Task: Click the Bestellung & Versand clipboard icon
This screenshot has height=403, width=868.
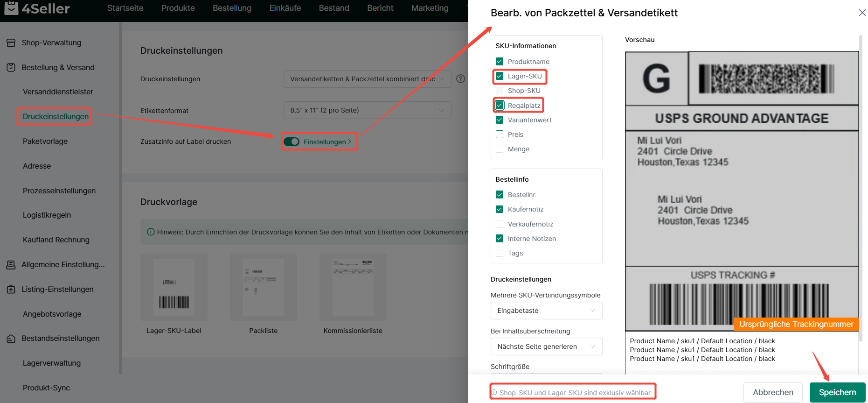Action: 11,67
